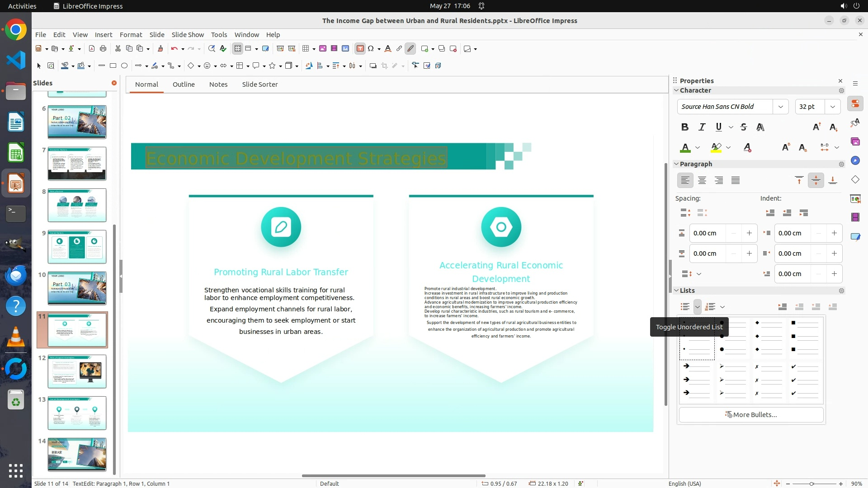Click the Increase Font Size icon
The height and width of the screenshot is (488, 868).
tap(816, 127)
